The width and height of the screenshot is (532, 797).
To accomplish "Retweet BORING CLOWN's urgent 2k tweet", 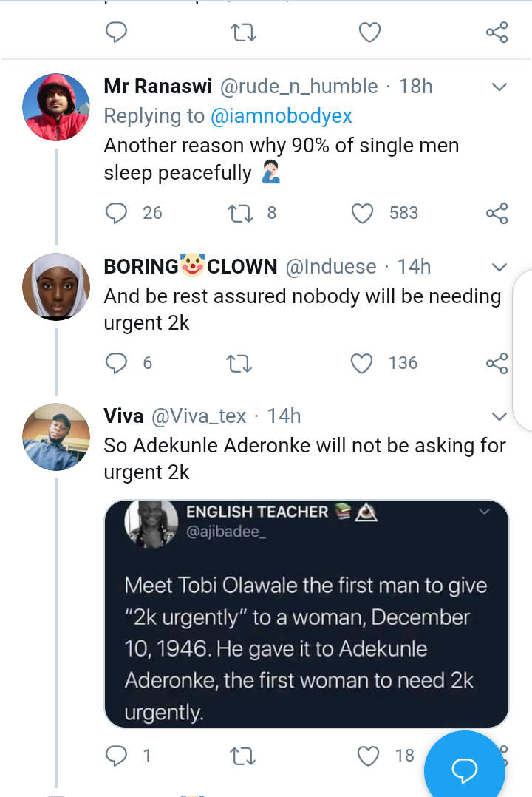I will [x=239, y=364].
